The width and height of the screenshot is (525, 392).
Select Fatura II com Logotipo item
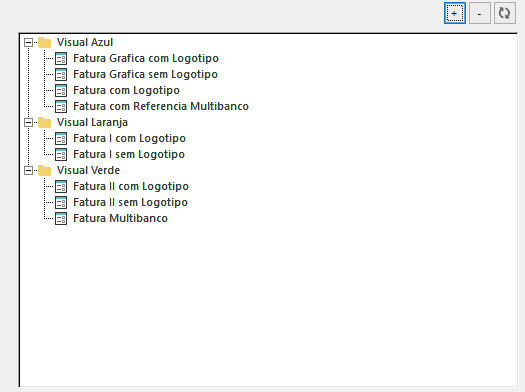tap(131, 186)
